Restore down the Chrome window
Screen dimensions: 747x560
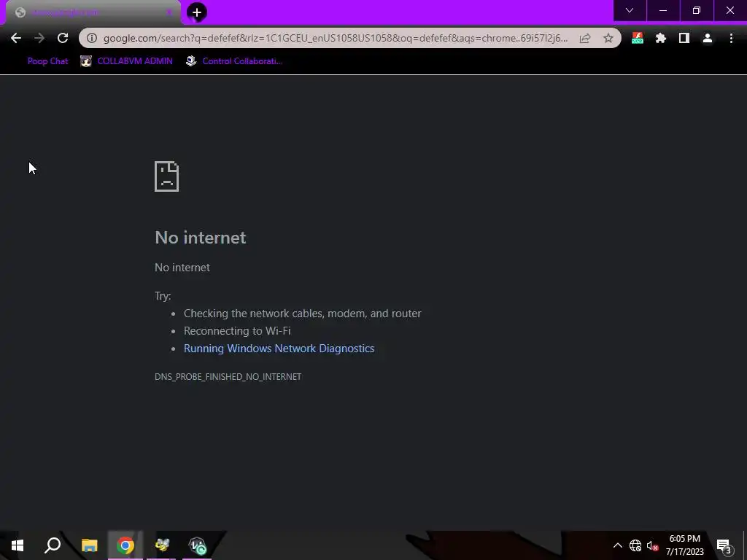coord(697,10)
